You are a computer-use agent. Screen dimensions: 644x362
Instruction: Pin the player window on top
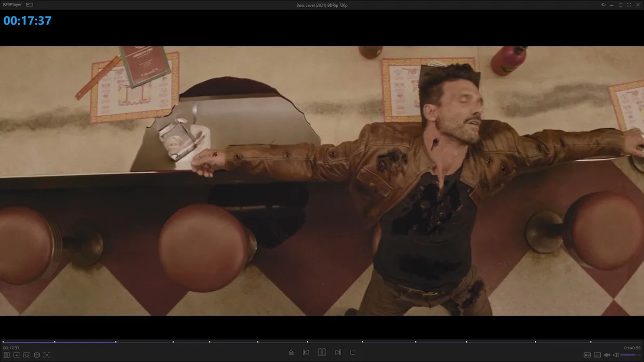(603, 5)
